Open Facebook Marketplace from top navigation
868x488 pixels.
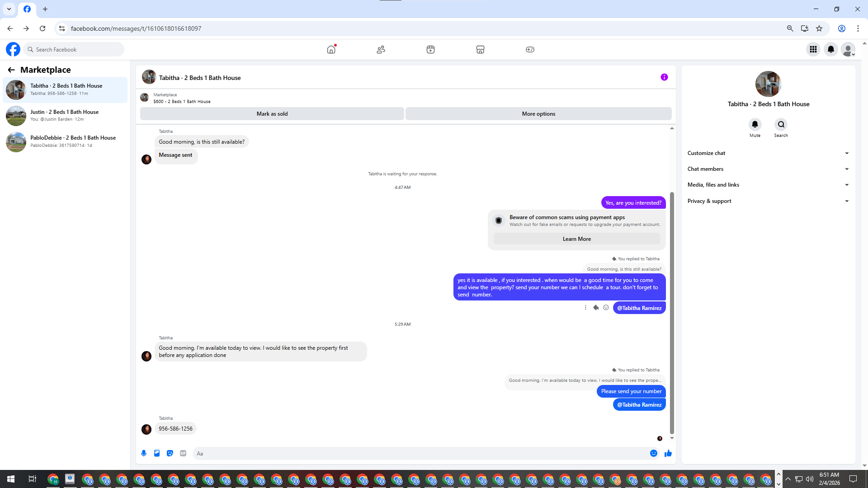480,49
